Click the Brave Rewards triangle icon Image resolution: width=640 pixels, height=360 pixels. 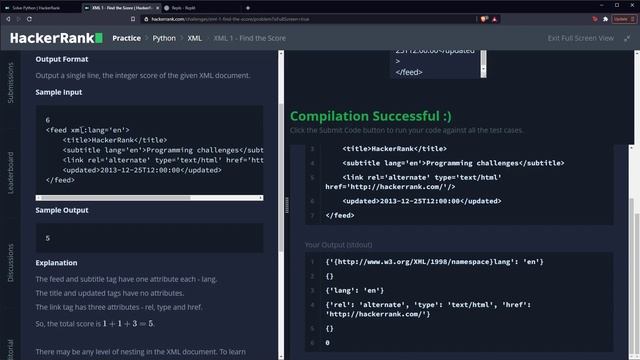(495, 19)
